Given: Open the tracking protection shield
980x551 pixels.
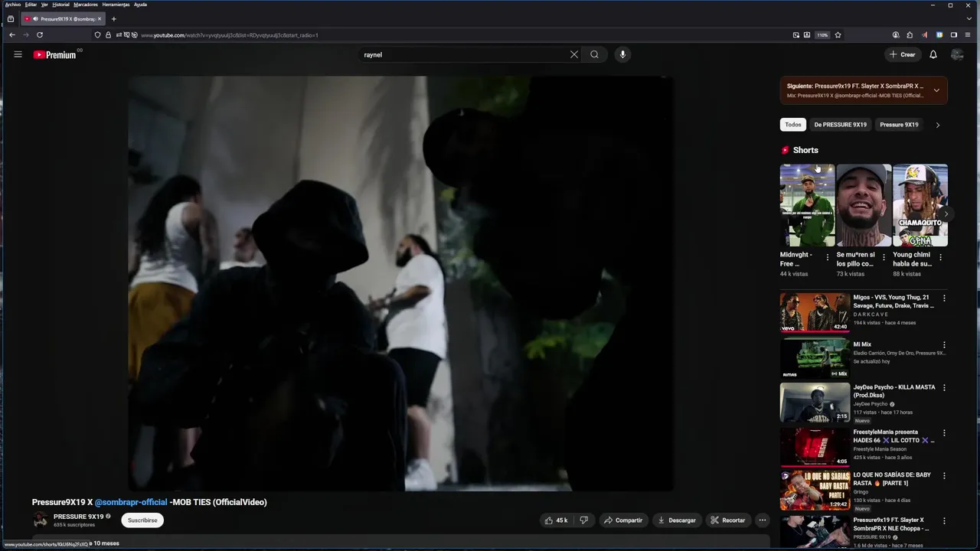Looking at the screenshot, I should 97,34.
